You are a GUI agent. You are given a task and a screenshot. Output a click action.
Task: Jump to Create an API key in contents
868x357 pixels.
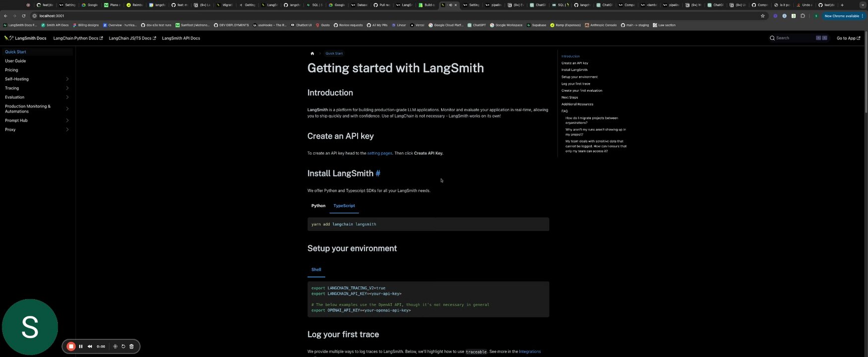click(x=575, y=63)
